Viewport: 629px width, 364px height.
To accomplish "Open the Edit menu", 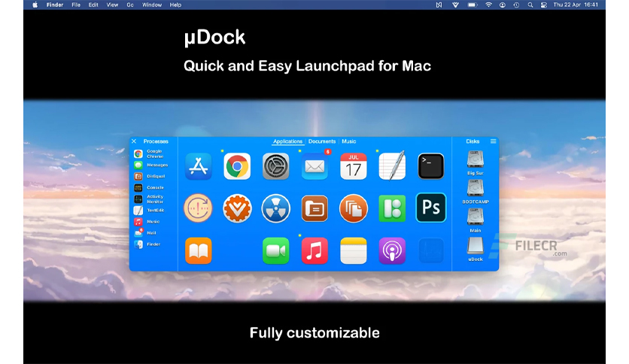I will click(93, 5).
